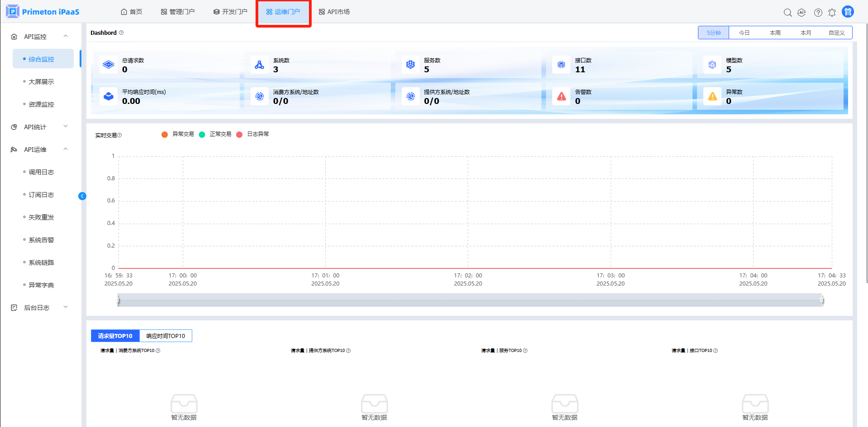This screenshot has height=427, width=868.
Task: Select the 今日 time range button
Action: coord(744,33)
